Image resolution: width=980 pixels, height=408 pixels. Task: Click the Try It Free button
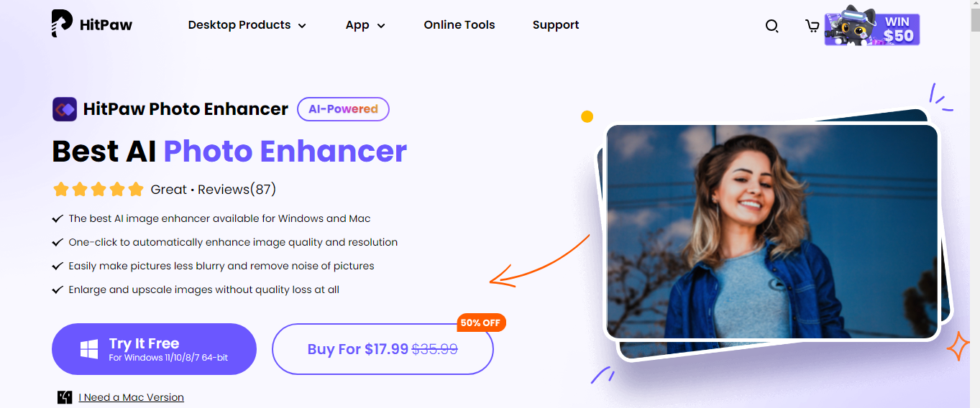click(x=154, y=349)
